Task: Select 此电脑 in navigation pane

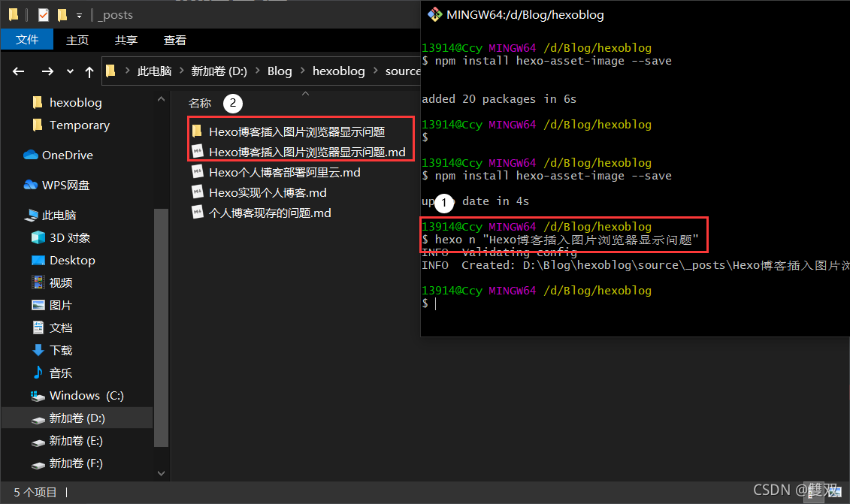Action: 59,215
